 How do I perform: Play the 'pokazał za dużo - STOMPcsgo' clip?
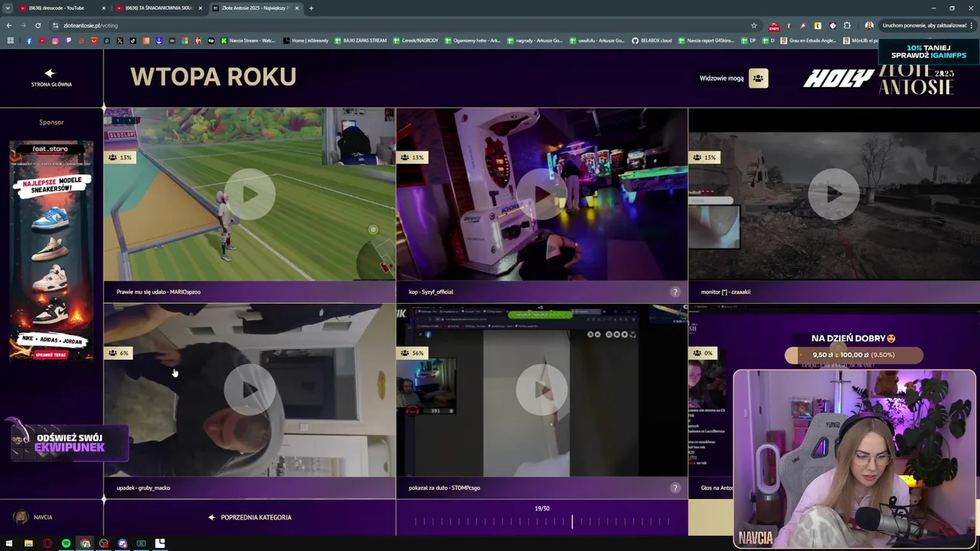pos(541,390)
